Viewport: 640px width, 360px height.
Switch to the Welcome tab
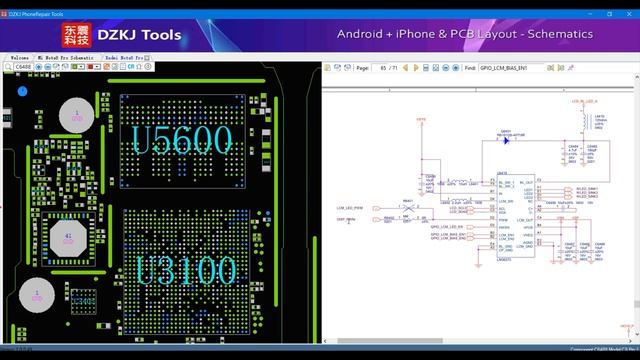point(20,58)
